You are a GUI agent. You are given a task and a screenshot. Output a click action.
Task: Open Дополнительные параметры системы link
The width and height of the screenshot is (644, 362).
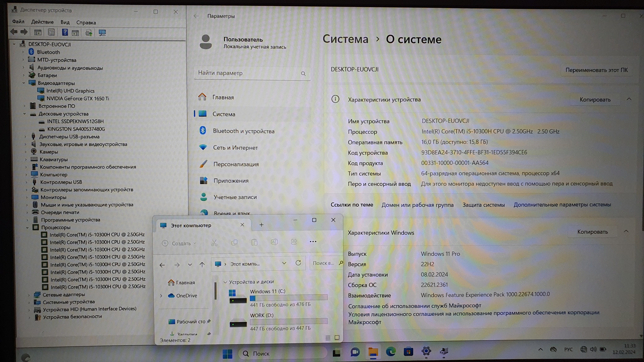562,205
